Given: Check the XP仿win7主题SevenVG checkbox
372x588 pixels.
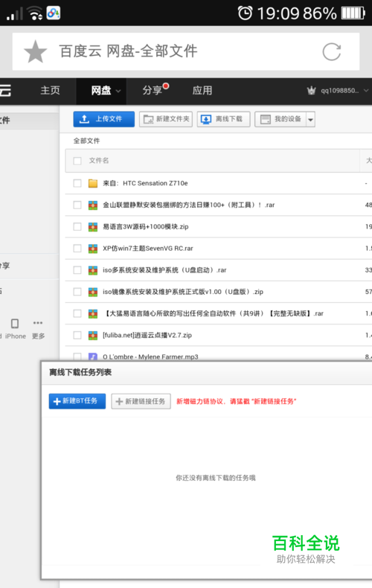Looking at the screenshot, I should (x=77, y=249).
